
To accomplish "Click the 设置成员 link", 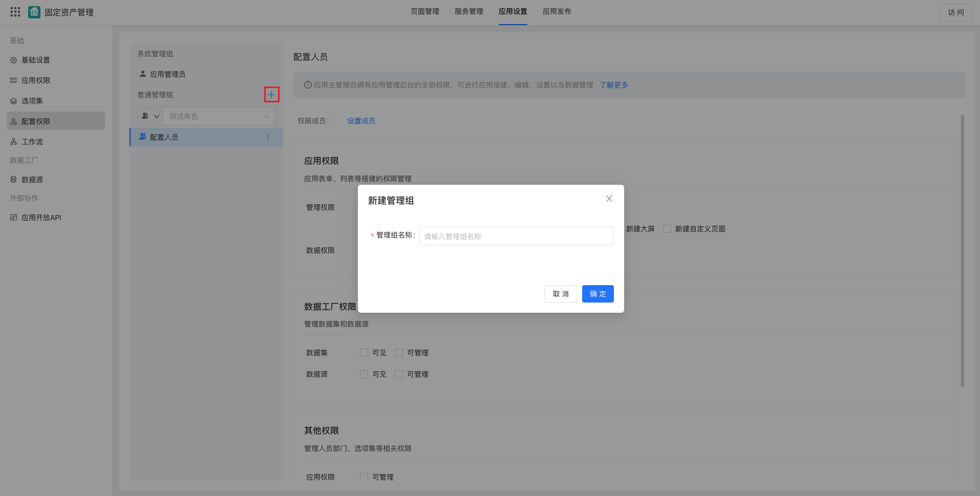I will (360, 121).
